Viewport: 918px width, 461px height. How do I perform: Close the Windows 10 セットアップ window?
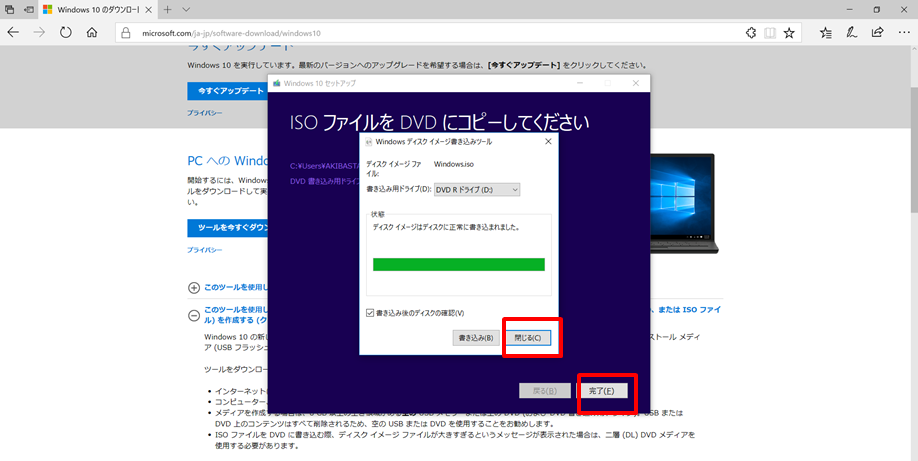click(x=636, y=83)
